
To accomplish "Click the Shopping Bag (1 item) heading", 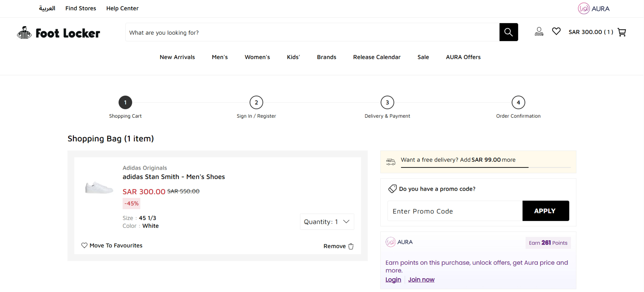I will [111, 139].
